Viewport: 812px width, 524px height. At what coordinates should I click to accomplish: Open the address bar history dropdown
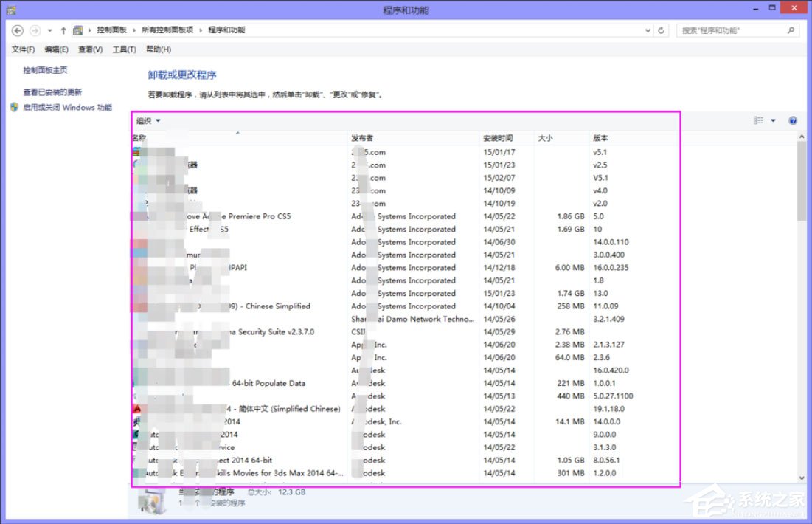648,30
